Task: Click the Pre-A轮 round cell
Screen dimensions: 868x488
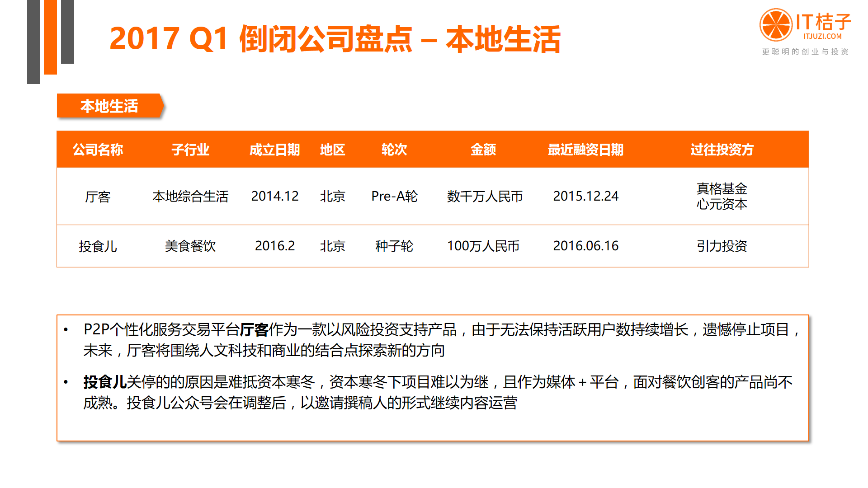Action: pos(394,196)
